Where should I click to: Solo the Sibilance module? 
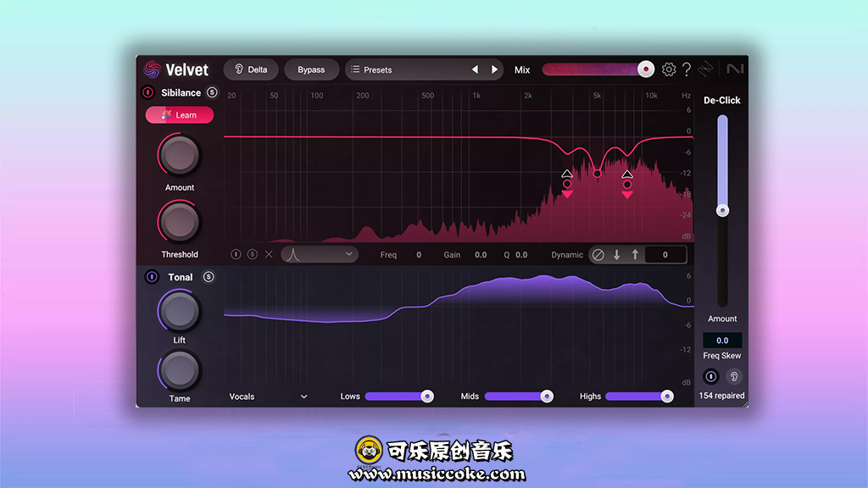point(212,92)
